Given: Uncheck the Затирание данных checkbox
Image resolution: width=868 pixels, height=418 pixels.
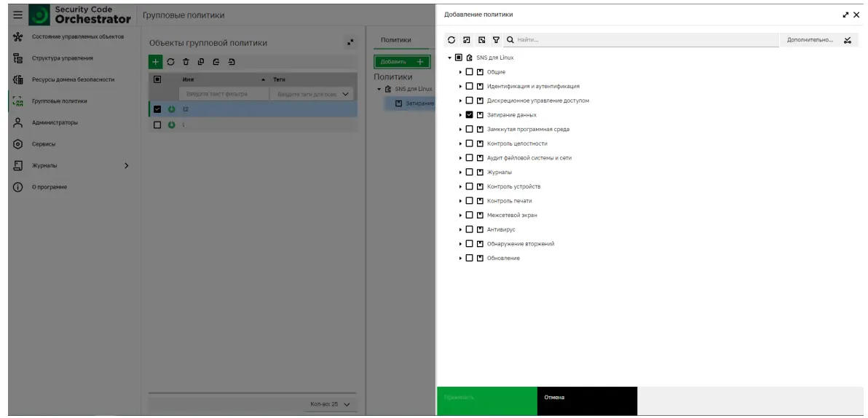Looking at the screenshot, I should pyautogui.click(x=470, y=115).
